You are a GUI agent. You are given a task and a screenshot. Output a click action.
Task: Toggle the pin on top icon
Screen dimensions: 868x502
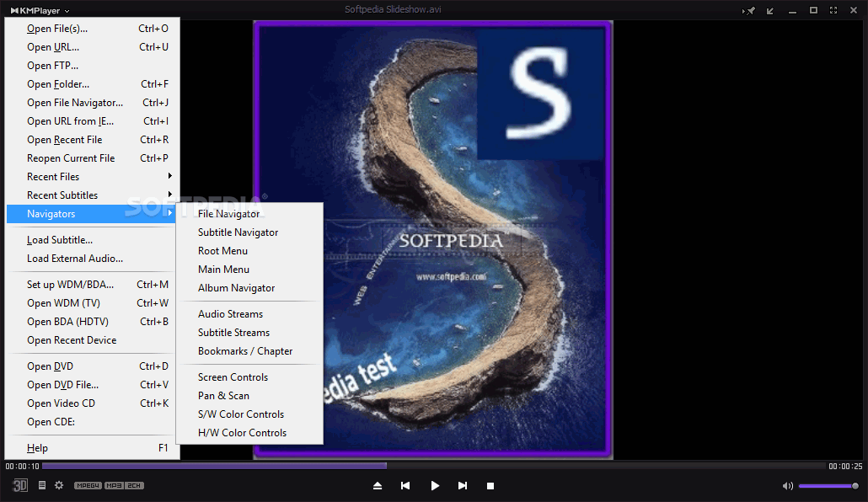tap(749, 10)
